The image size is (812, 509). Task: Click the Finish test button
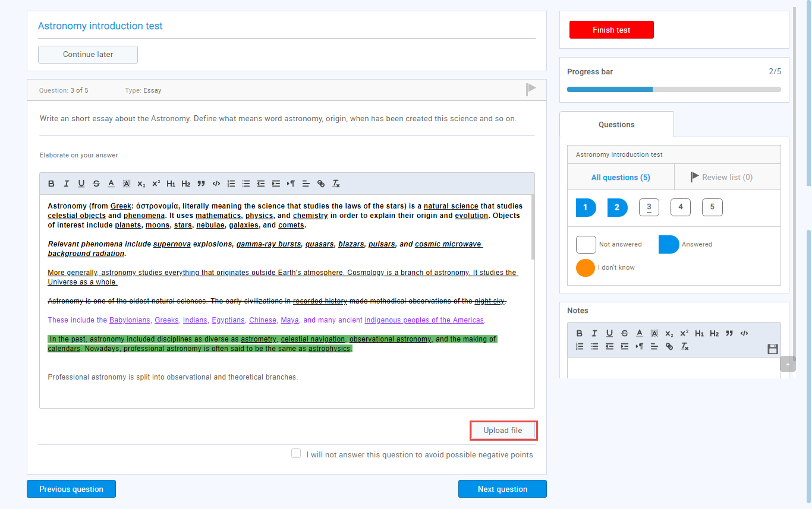click(x=611, y=29)
